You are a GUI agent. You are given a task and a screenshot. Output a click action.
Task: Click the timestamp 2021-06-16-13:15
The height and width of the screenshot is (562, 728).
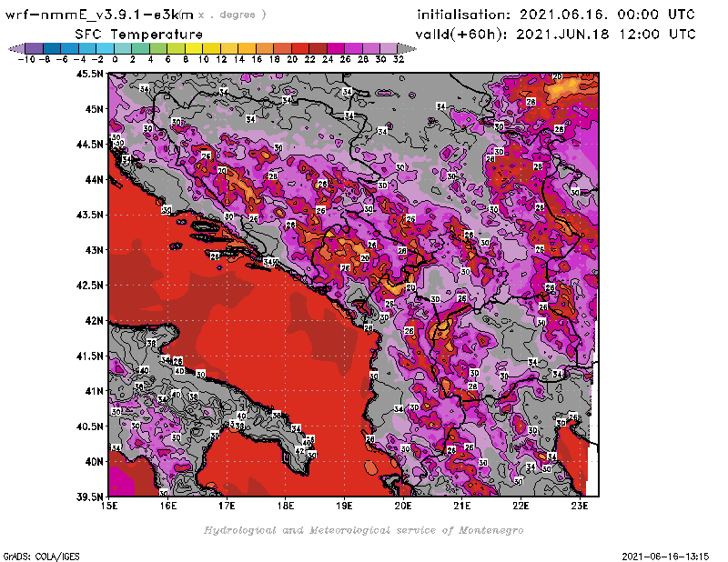(x=665, y=556)
